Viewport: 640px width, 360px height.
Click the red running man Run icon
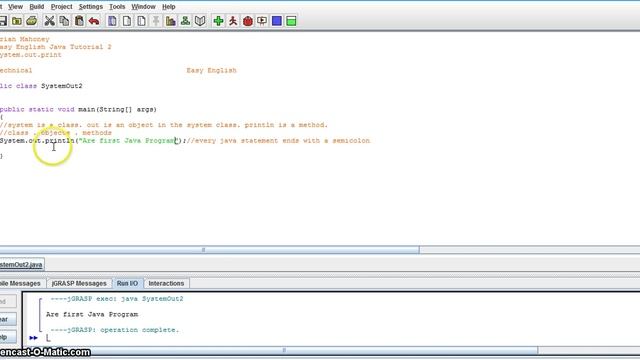pos(233,21)
